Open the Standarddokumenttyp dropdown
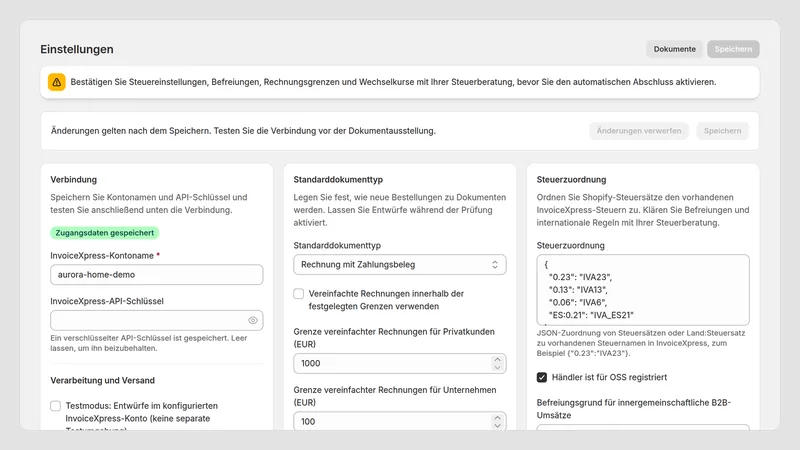The image size is (800, 450). click(399, 264)
